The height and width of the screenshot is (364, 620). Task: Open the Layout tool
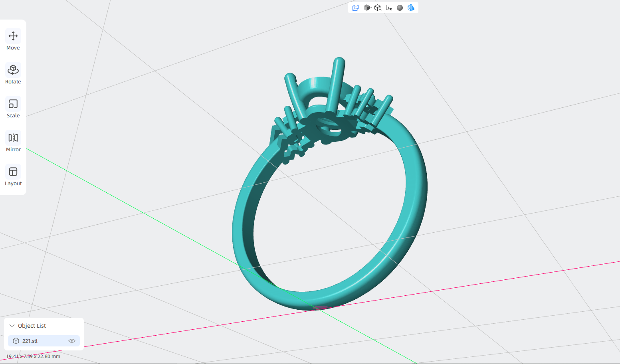pyautogui.click(x=13, y=176)
